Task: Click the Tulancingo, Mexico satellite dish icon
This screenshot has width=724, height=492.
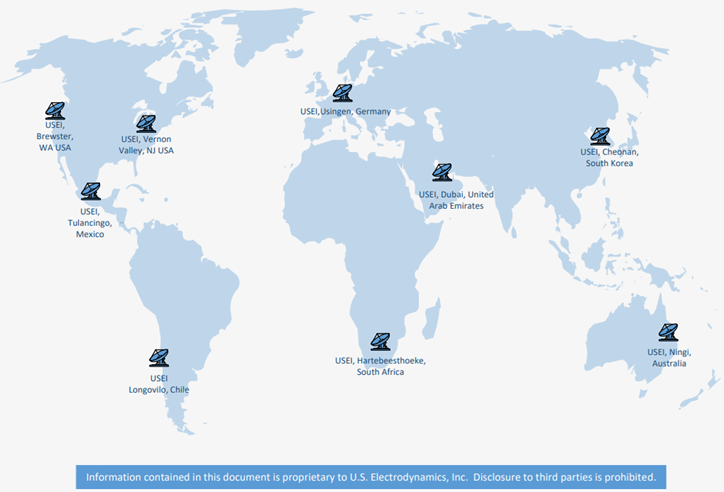Action: pos(90,191)
